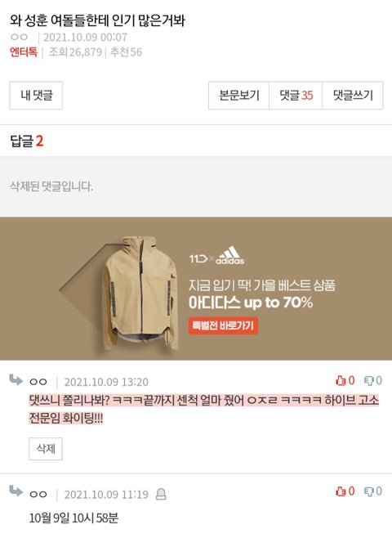
Task: Click the ㅇㅇ author name under title
Action: click(x=19, y=37)
